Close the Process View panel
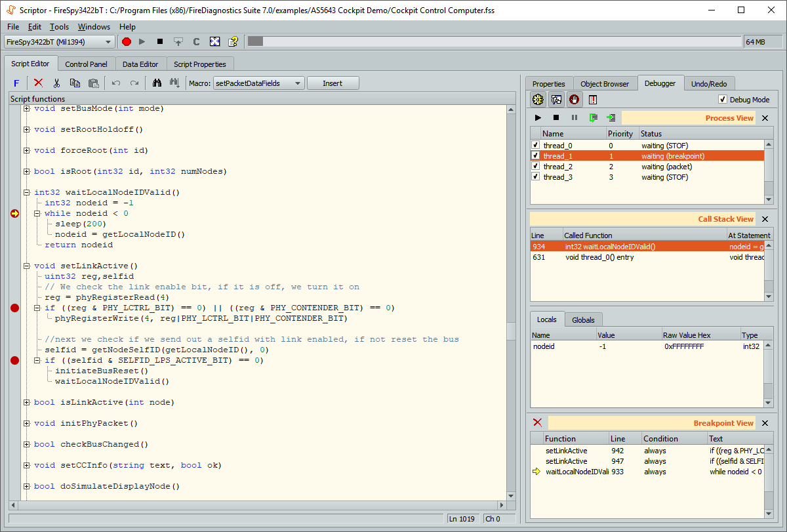This screenshot has height=532, width=787. [765, 119]
